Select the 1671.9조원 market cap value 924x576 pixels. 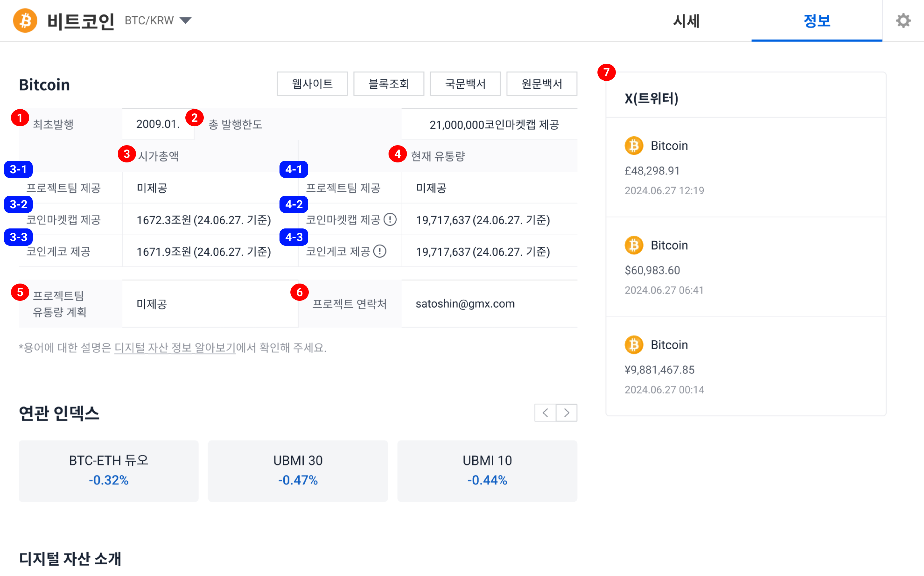pyautogui.click(x=164, y=251)
